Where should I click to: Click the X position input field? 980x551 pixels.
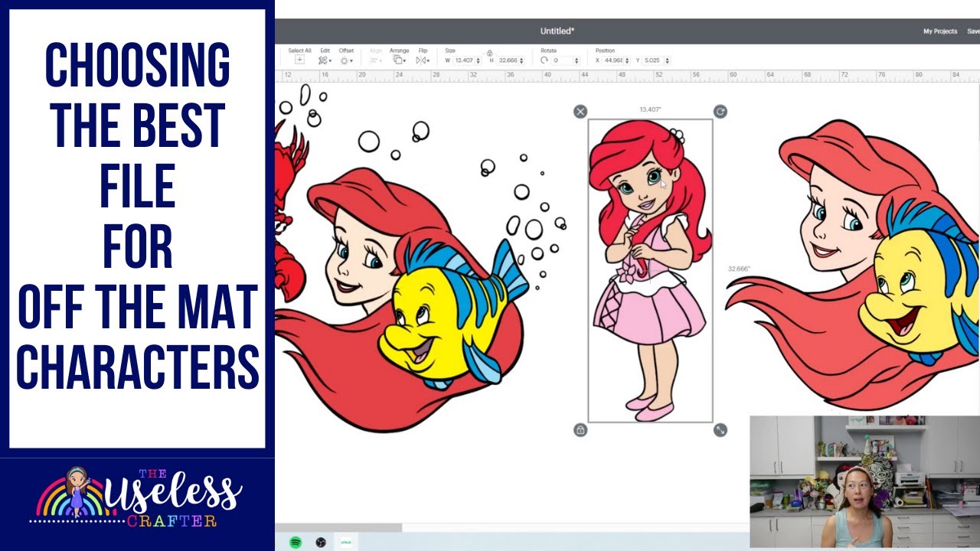[x=614, y=60]
